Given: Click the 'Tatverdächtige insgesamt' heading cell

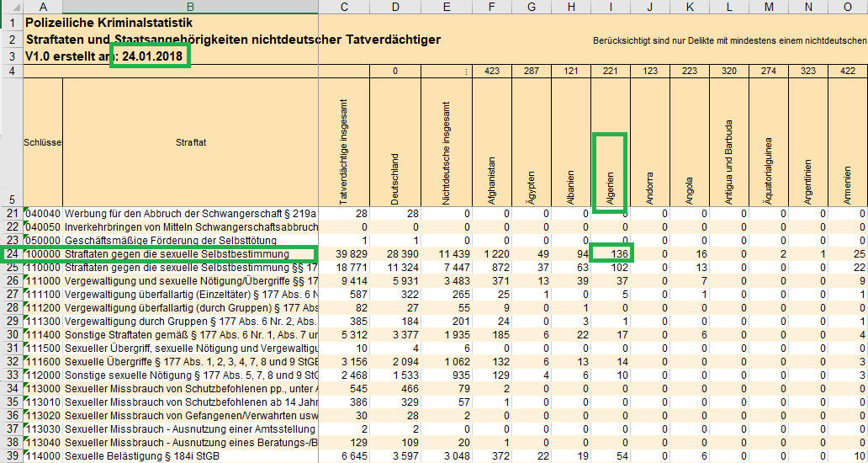Looking at the screenshot, I should tap(344, 142).
